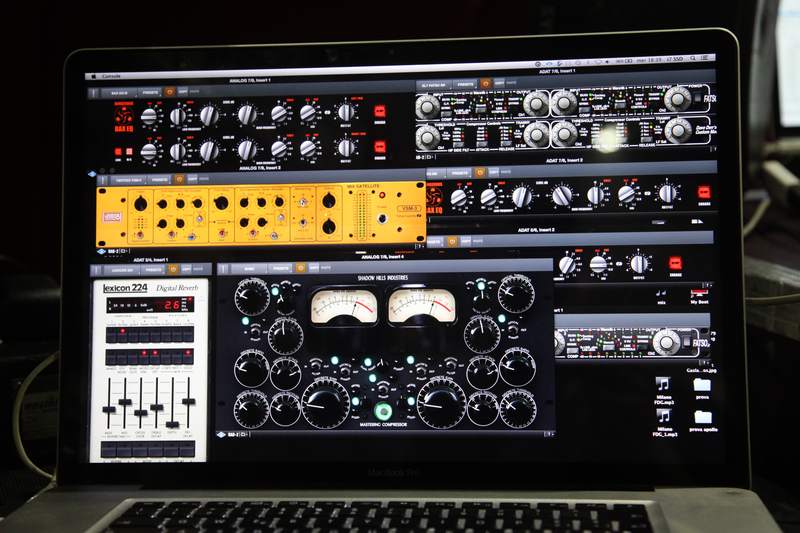Toggle lower red Engage button on top-left BAX EQ
The width and height of the screenshot is (800, 533).
[380, 147]
